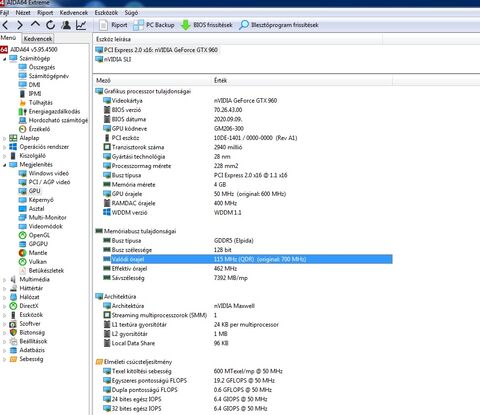Open the Kedvencek menu in menu bar
The image size is (480, 415).
pos(74,13)
